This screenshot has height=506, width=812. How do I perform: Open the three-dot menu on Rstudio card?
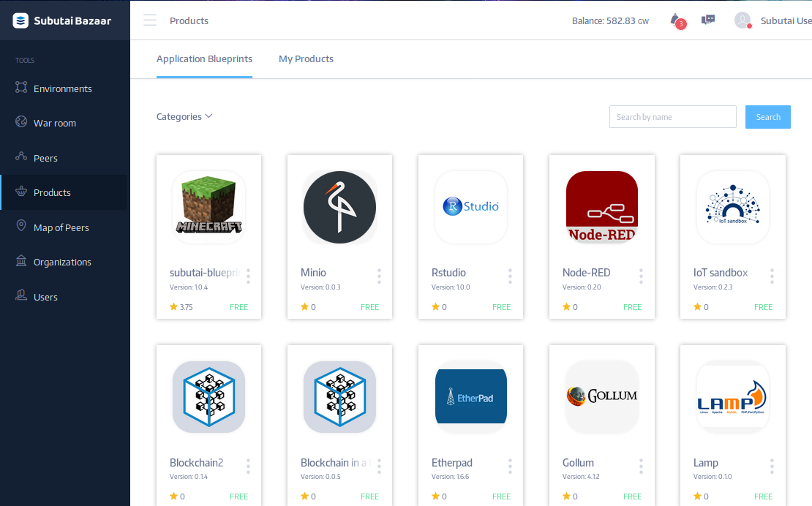point(511,276)
